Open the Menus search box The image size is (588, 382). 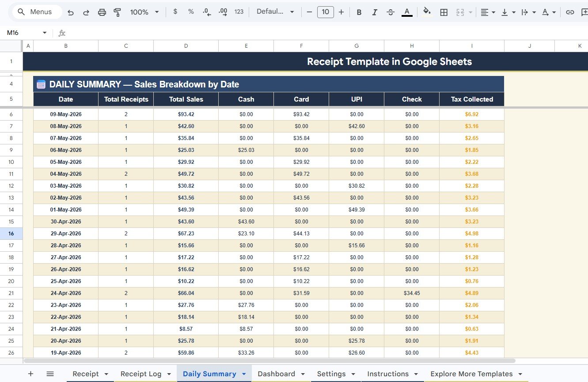38,12
